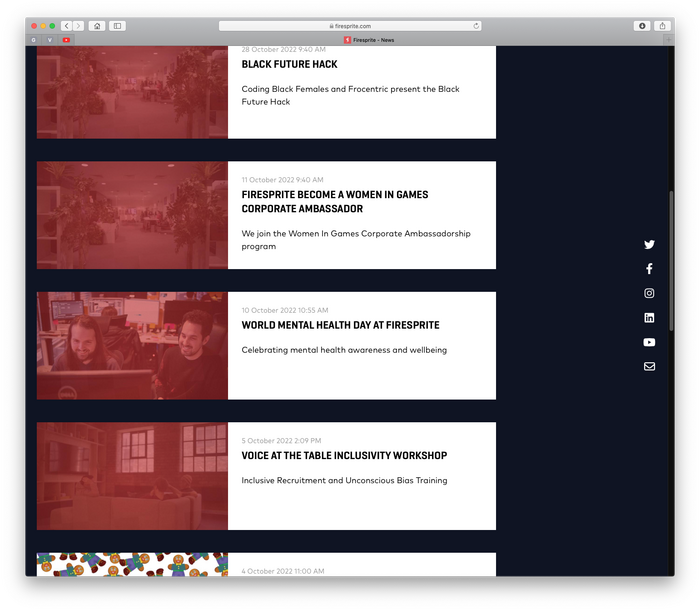Open the YouTube bookmark favicon

[x=66, y=40]
